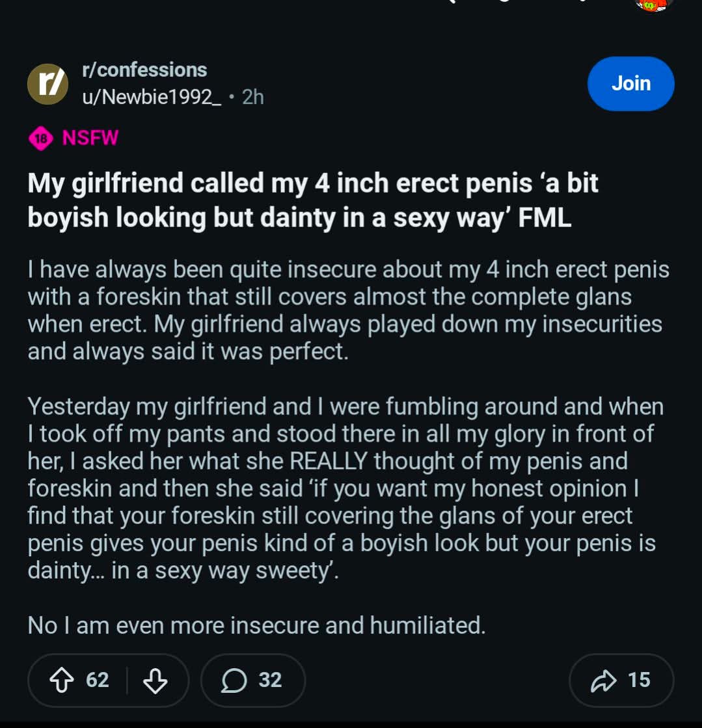Screen dimensions: 702x728
Task: Open the r/confessions community avatar
Action: pyautogui.click(x=46, y=84)
